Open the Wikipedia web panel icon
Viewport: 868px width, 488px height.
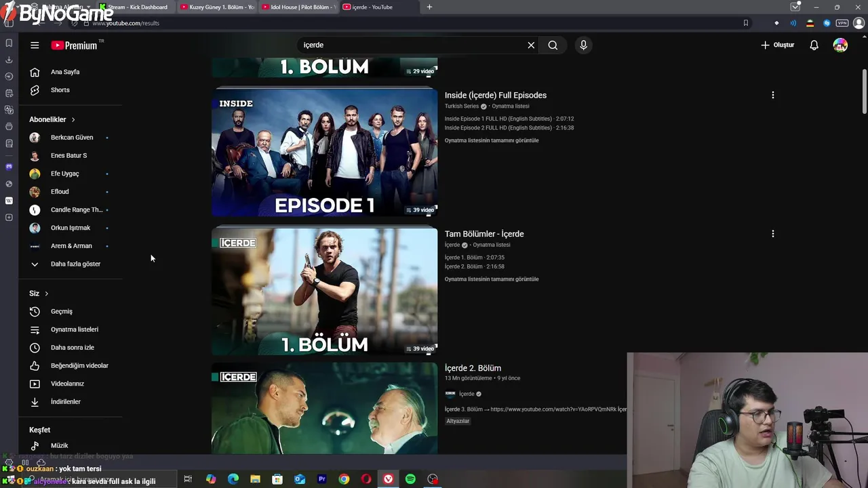coord(9,201)
